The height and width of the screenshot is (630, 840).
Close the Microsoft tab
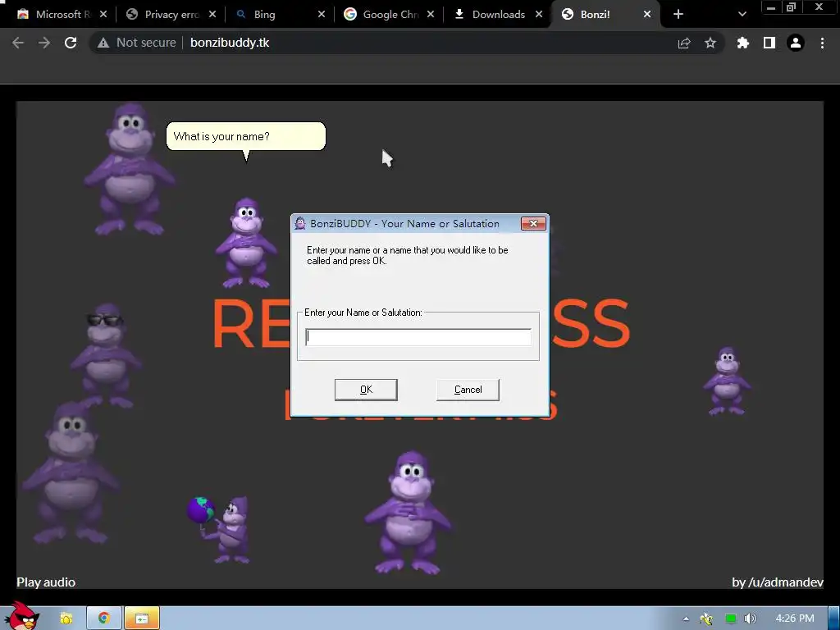103,15
